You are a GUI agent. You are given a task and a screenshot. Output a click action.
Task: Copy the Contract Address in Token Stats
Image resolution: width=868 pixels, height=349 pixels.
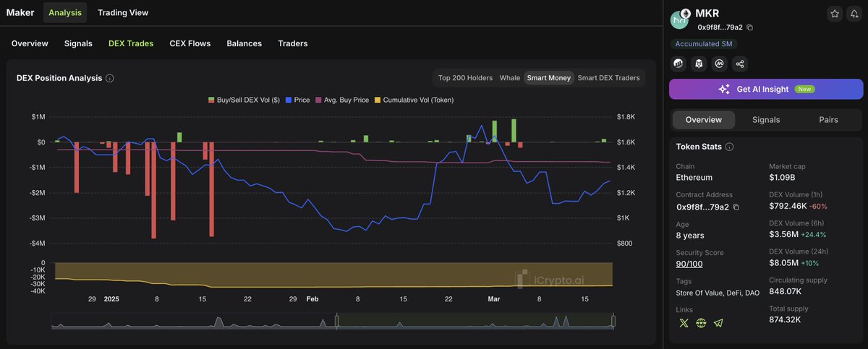(x=736, y=207)
